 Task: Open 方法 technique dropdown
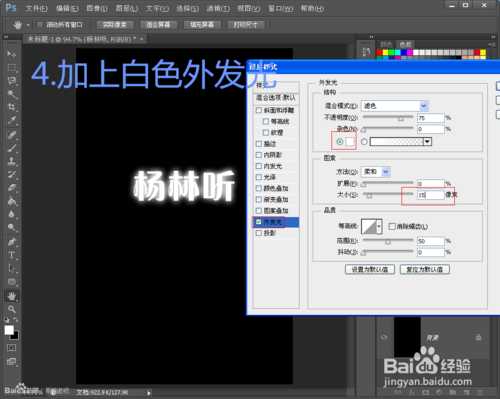point(377,172)
